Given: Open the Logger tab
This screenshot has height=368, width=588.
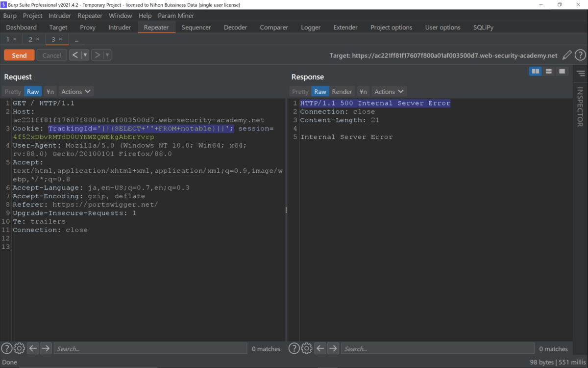Looking at the screenshot, I should point(311,27).
